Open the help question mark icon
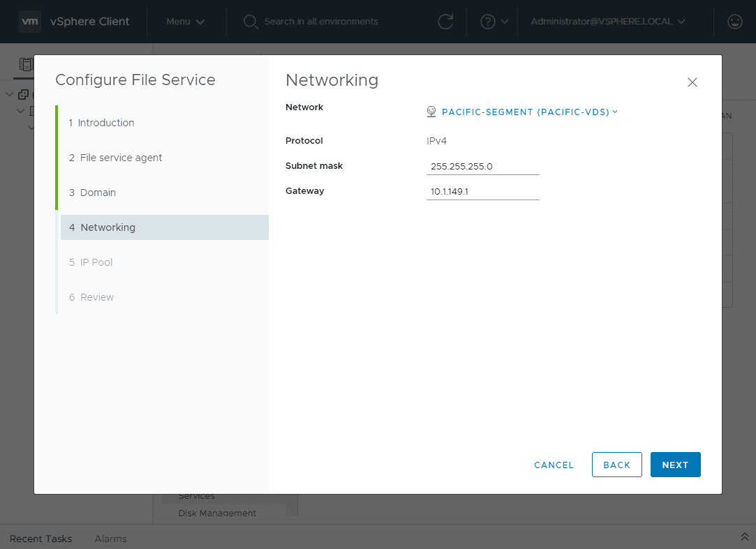The height and width of the screenshot is (549, 756). pos(489,22)
